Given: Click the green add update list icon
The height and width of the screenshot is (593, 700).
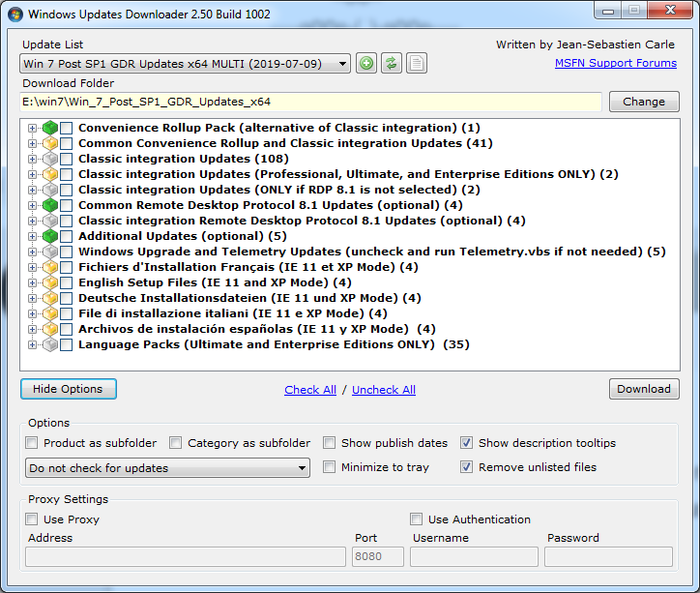Looking at the screenshot, I should tap(366, 64).
